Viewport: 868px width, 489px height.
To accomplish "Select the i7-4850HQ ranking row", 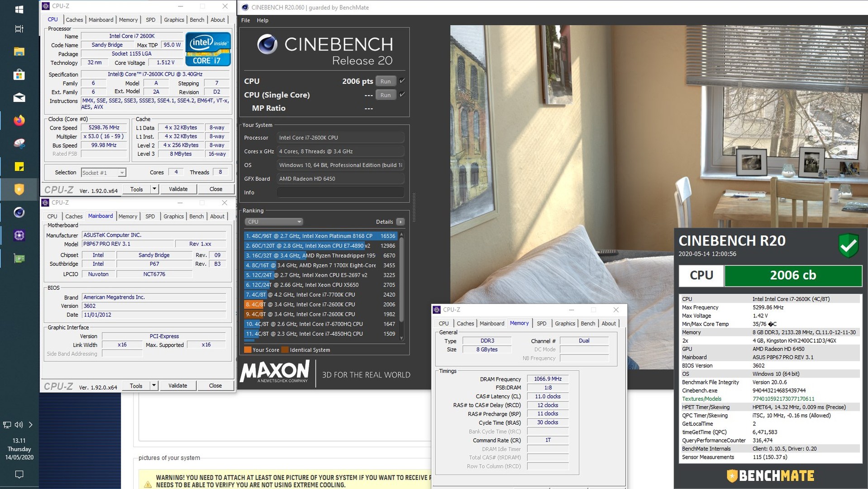I will [x=320, y=334].
